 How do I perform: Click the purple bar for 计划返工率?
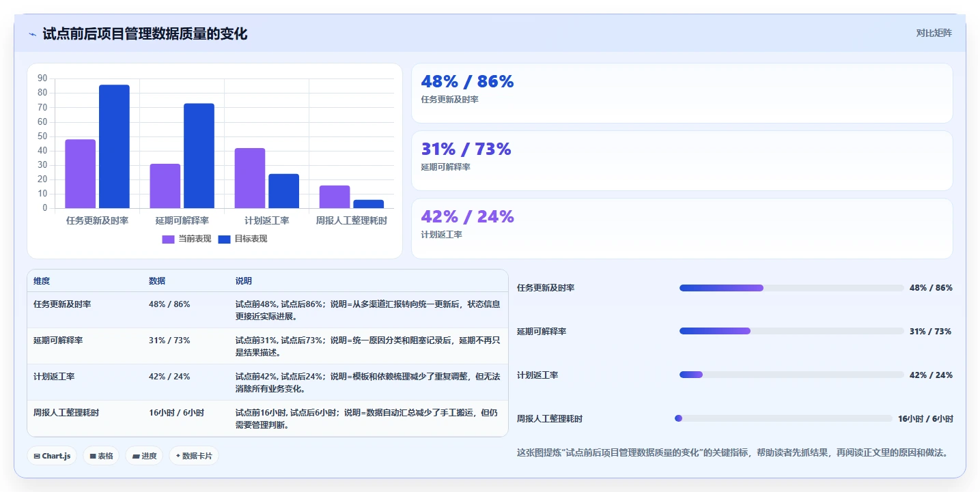pos(250,178)
